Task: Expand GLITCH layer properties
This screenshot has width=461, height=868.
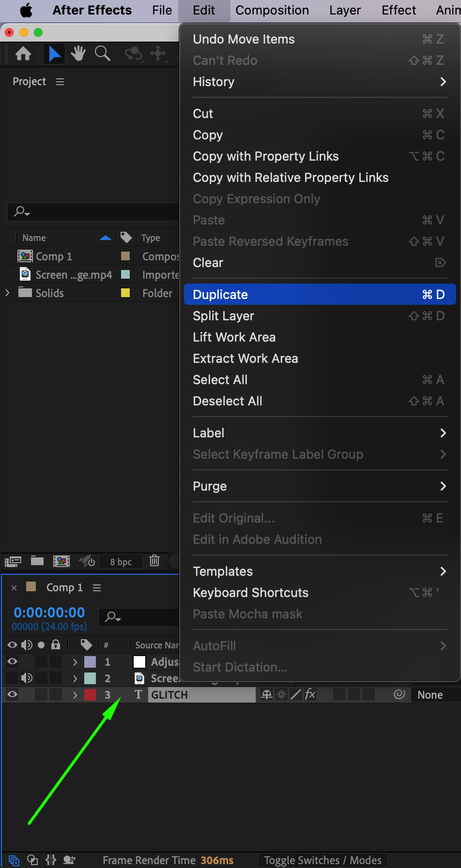Action: click(75, 695)
